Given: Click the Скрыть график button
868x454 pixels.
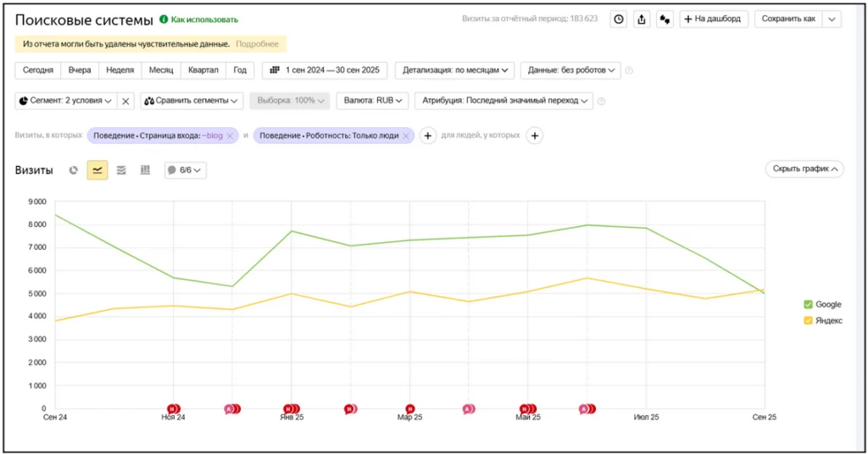Looking at the screenshot, I should 804,169.
